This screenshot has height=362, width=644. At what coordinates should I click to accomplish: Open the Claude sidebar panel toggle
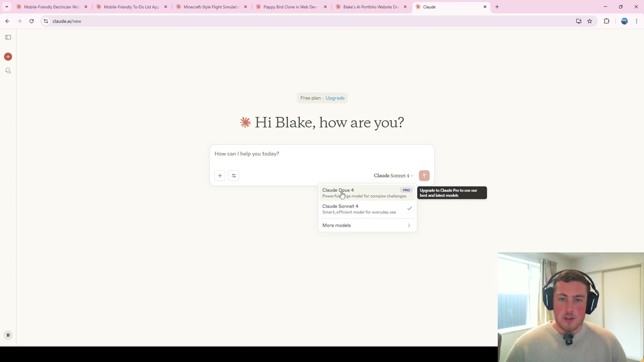tap(8, 37)
